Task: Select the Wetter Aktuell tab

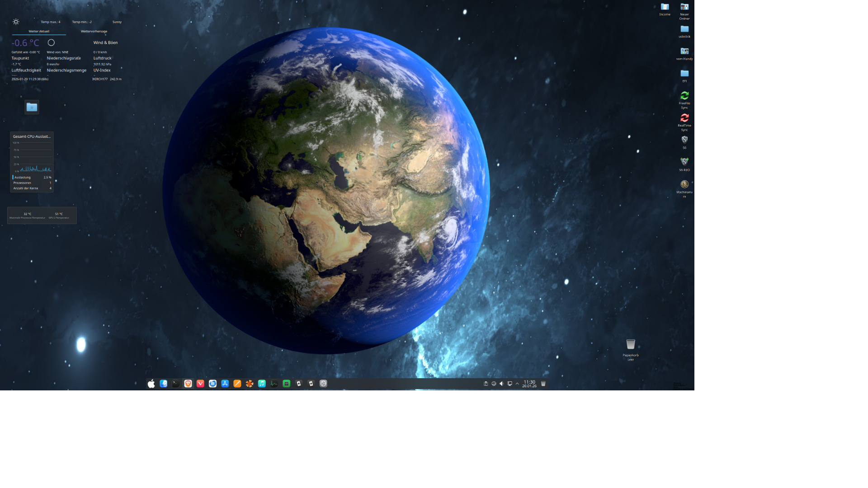Action: [x=39, y=32]
